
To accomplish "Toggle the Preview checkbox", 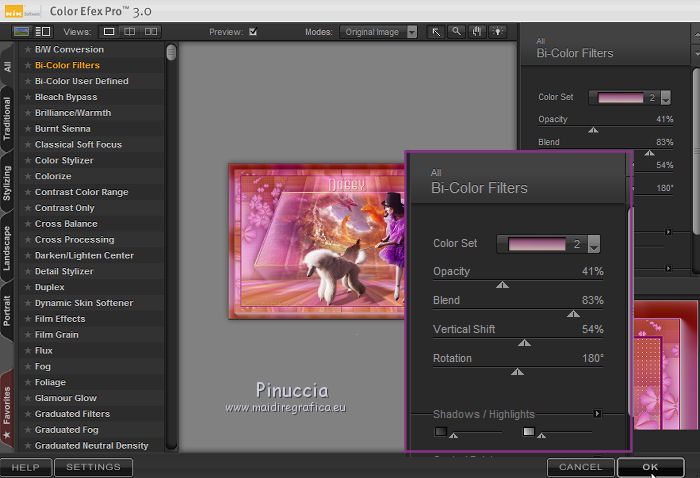I will pyautogui.click(x=253, y=32).
